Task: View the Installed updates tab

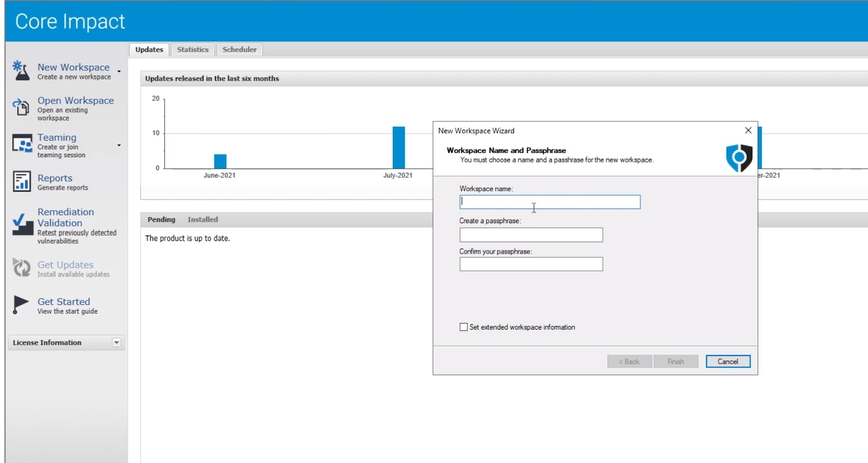Action: click(x=203, y=219)
